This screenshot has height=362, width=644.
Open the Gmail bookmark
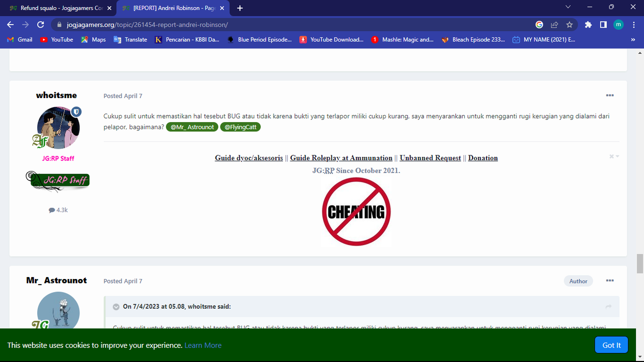pos(20,40)
